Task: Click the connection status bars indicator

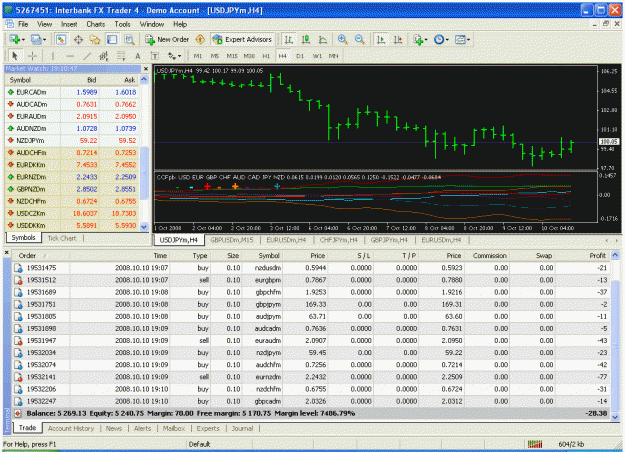Action: coord(535,444)
